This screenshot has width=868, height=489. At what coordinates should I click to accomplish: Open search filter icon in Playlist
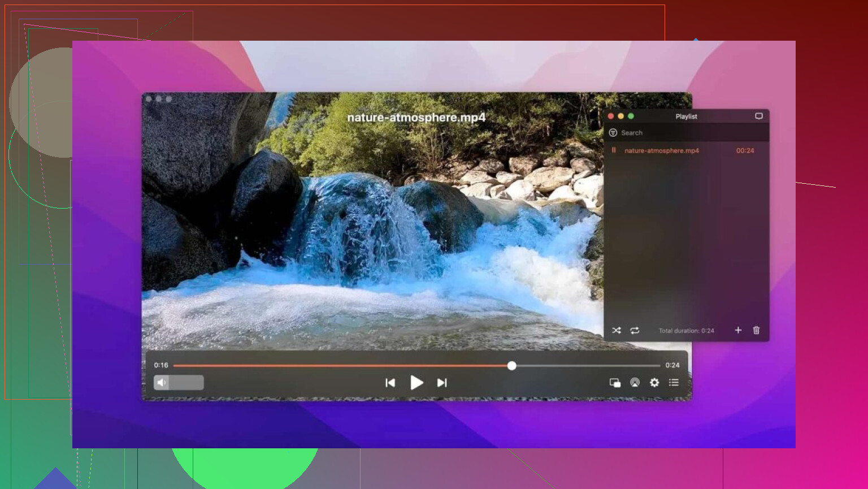[x=613, y=133]
